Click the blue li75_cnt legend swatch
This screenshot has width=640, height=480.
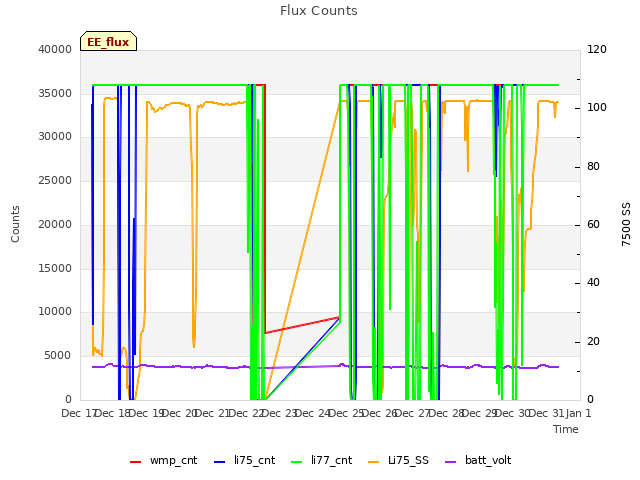(220, 462)
